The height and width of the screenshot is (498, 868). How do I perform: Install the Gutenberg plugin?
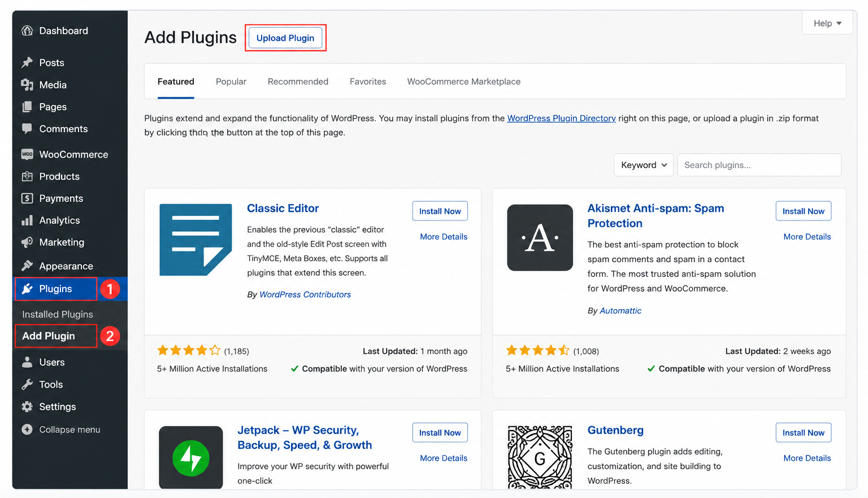(804, 432)
